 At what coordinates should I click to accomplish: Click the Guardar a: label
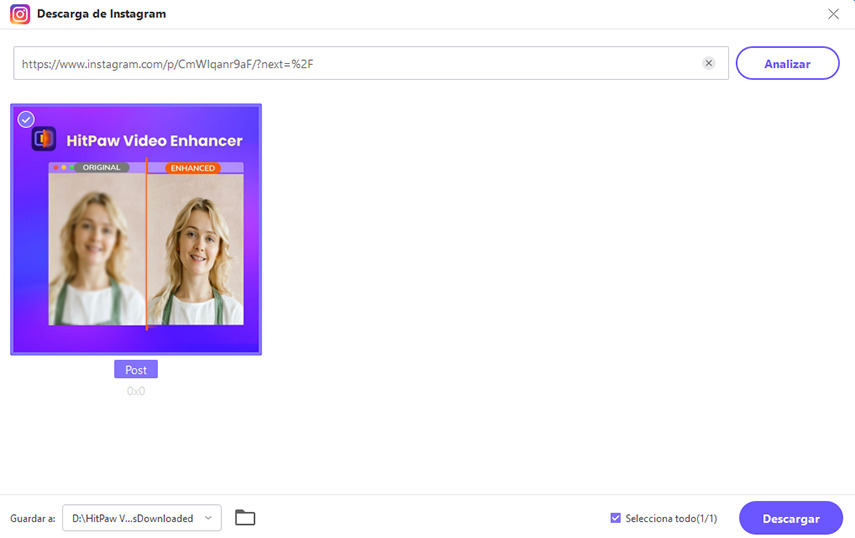pyautogui.click(x=33, y=518)
